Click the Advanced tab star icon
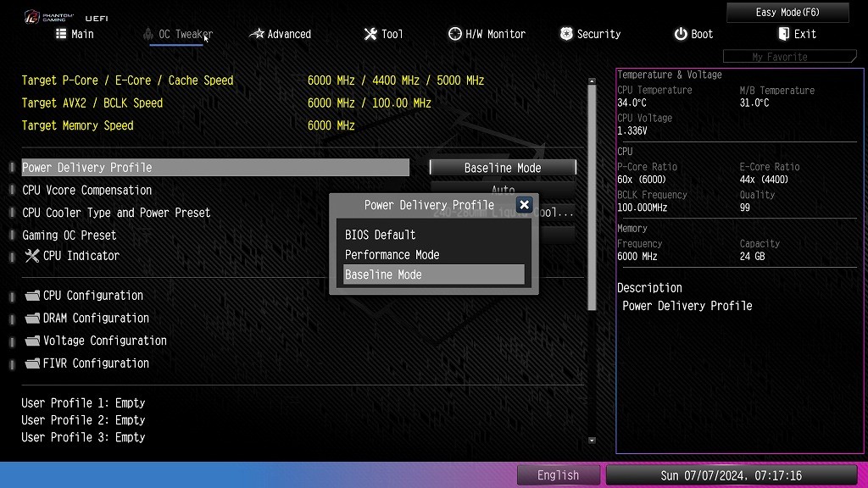Viewport: 868px width, 488px height. click(256, 34)
